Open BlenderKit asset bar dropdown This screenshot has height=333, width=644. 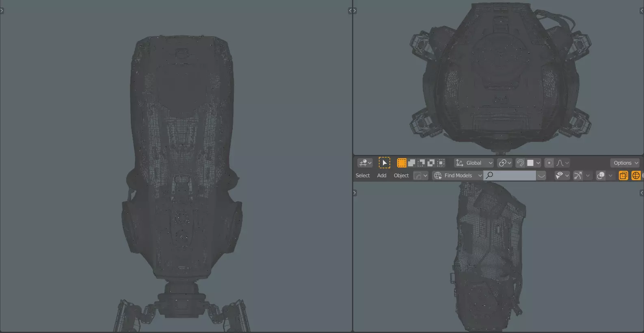pyautogui.click(x=421, y=175)
